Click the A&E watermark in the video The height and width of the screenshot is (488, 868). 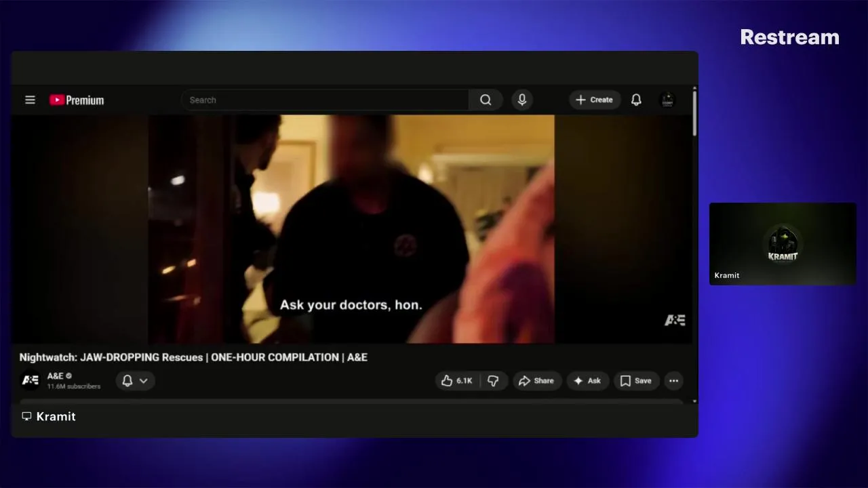[x=675, y=320]
